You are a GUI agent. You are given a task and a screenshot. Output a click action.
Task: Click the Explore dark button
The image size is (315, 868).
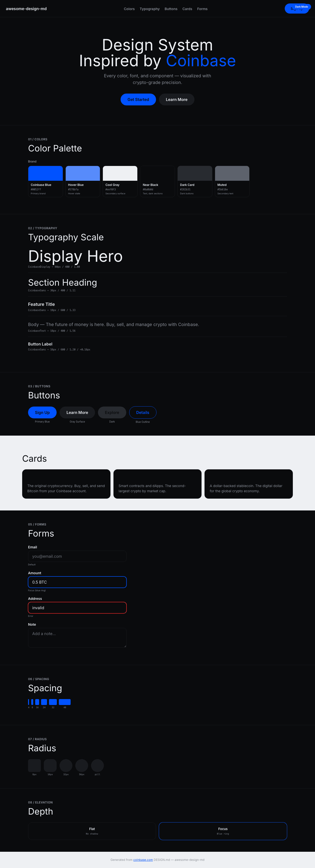pos(112,412)
